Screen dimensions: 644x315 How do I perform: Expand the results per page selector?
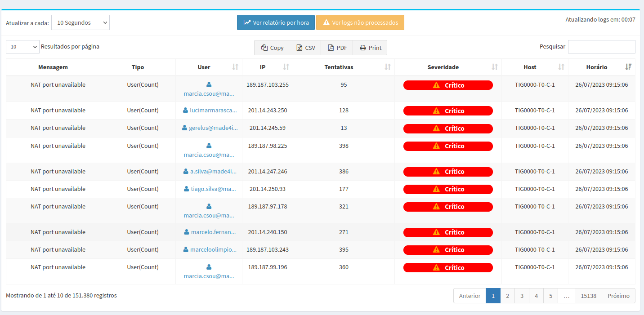(23, 46)
